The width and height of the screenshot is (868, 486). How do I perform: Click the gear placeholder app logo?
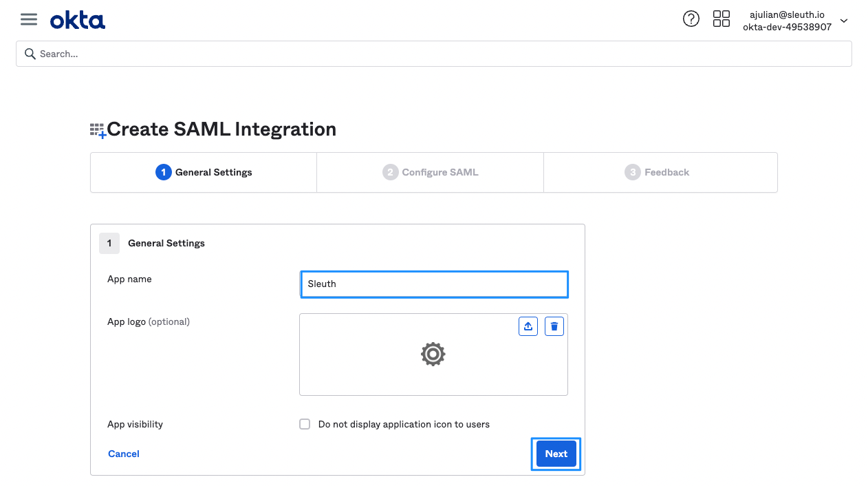(x=433, y=355)
